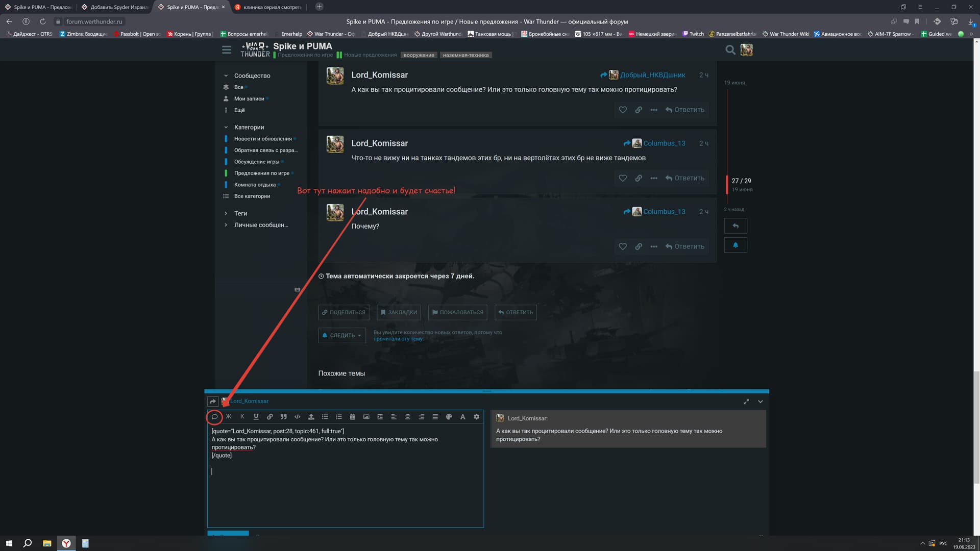Screen dimensions: 980x551
Task: Click the upload icon in the editor toolbar
Action: coord(311,417)
